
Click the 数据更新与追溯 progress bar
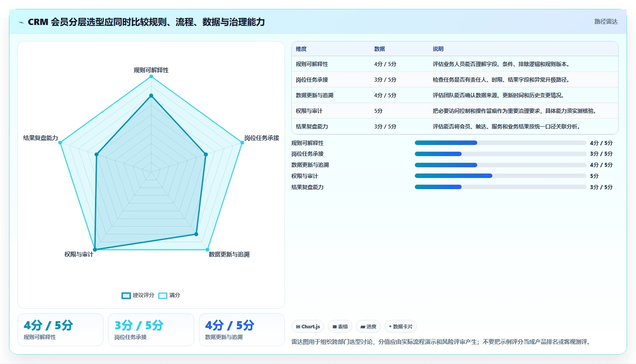coord(500,165)
